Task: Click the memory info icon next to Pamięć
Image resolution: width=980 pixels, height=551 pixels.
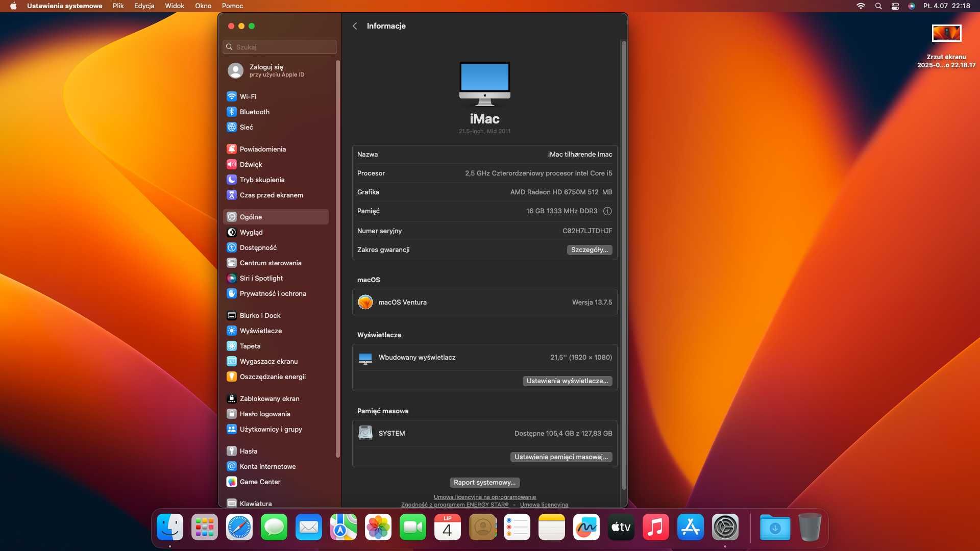Action: [607, 211]
